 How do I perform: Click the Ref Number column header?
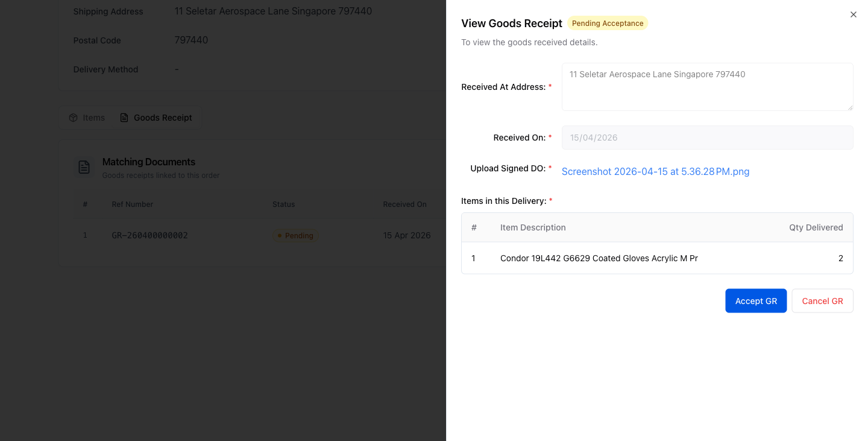pos(133,205)
